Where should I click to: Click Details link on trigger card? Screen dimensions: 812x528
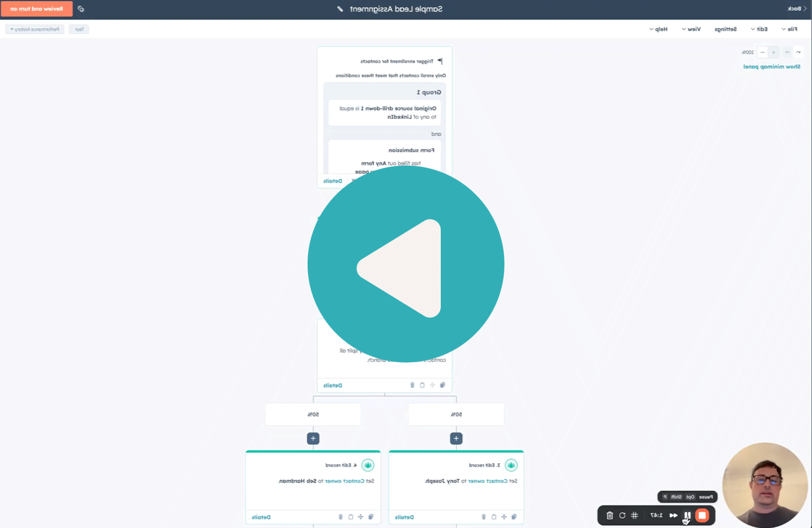coord(333,181)
